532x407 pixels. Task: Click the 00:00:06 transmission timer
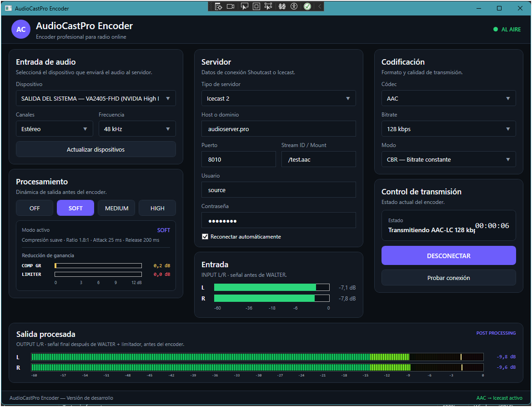(x=492, y=226)
